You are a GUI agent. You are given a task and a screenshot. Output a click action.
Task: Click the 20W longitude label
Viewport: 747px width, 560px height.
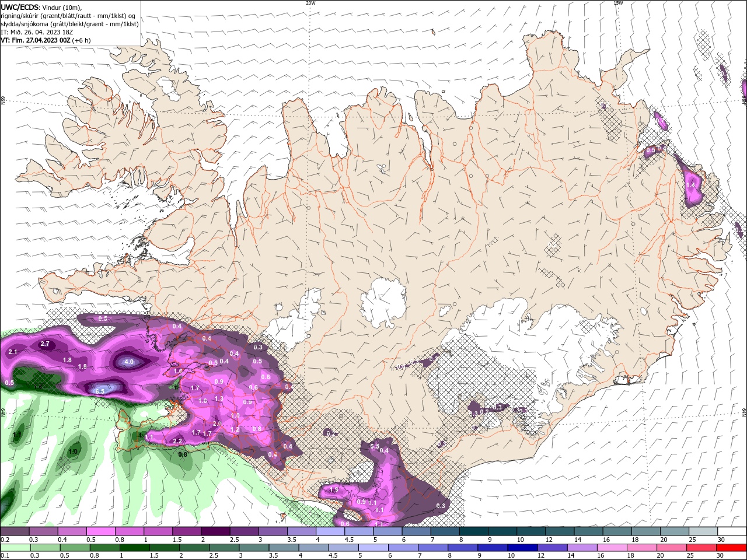tap(311, 3)
